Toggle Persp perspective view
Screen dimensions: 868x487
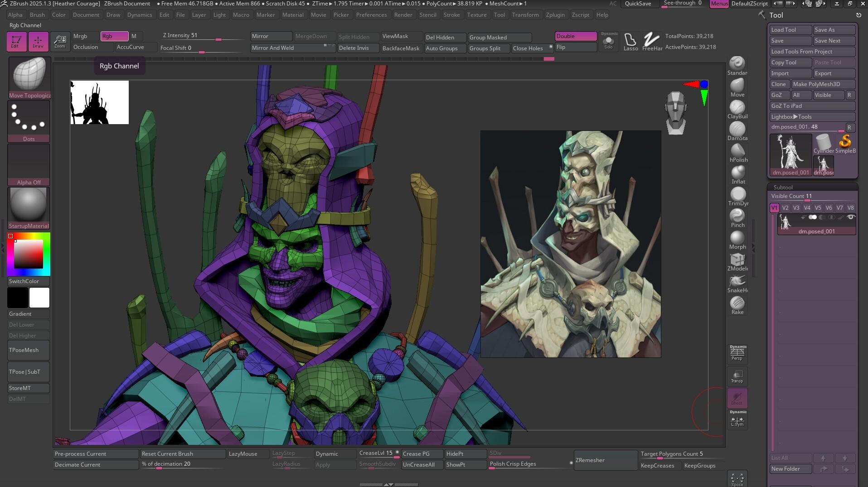click(x=737, y=354)
